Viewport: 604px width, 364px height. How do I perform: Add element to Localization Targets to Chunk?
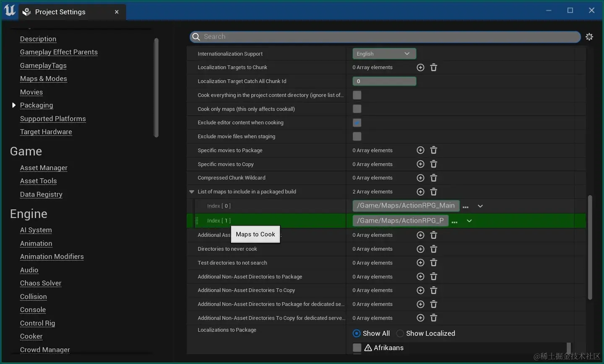[420, 67]
